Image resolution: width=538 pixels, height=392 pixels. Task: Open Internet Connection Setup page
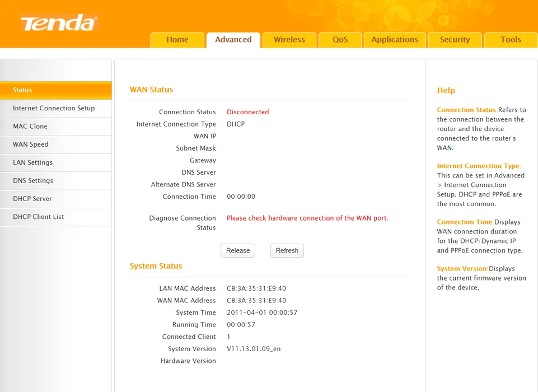[56, 108]
